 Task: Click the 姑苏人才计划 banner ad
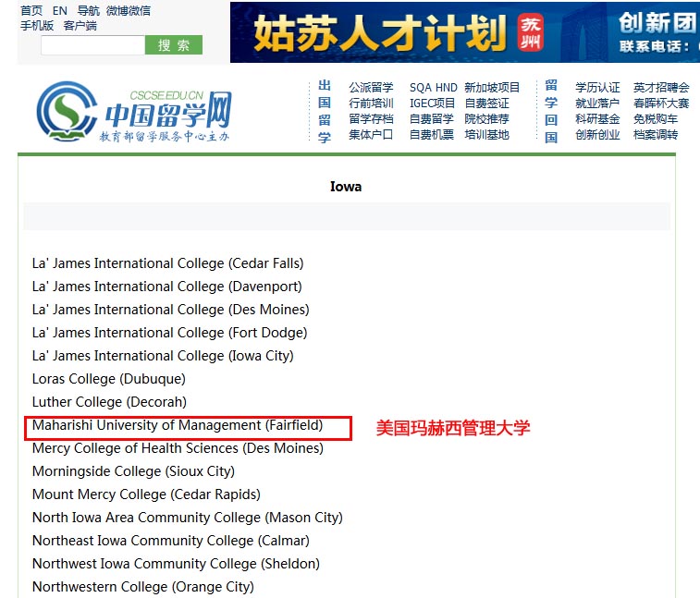[465, 32]
